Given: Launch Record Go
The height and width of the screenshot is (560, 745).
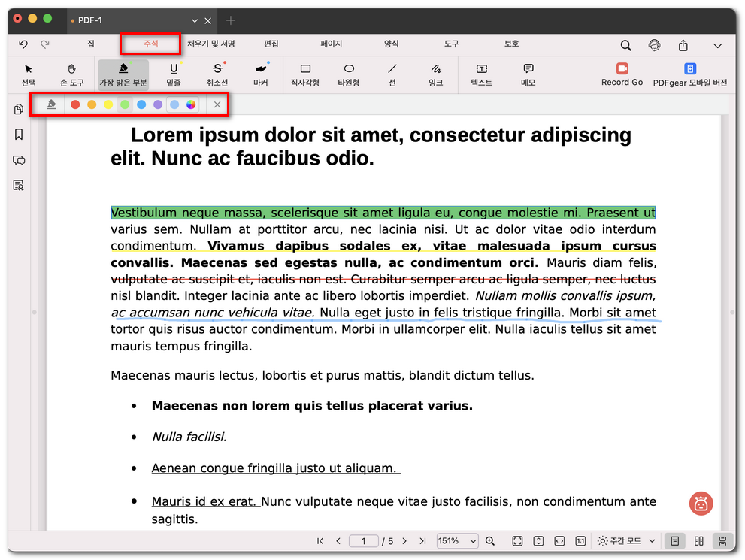Looking at the screenshot, I should 622,74.
